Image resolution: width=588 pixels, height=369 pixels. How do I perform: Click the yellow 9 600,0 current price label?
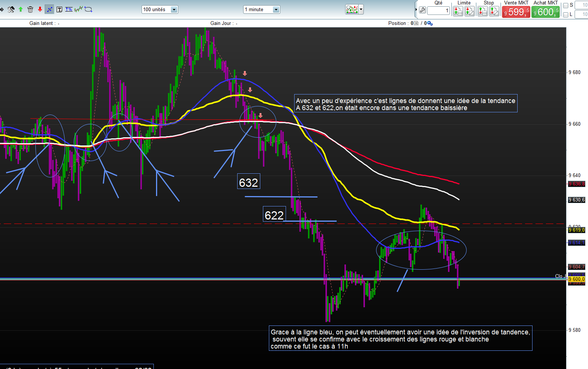tap(576, 279)
